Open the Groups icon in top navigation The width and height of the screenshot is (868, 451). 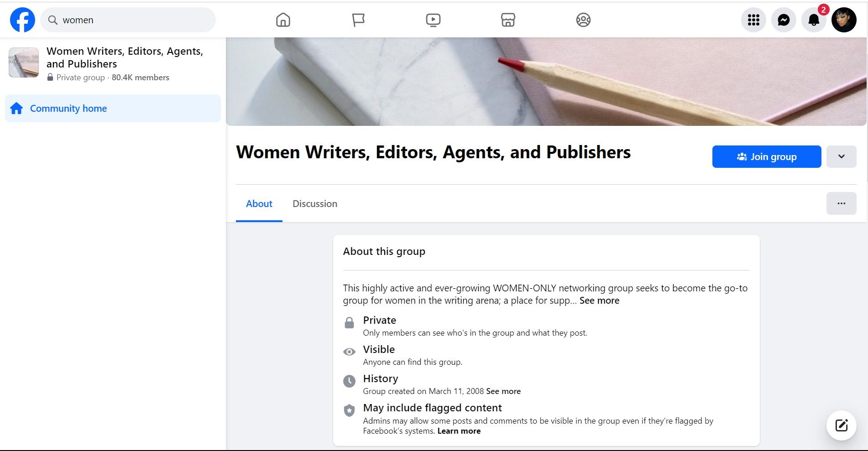coord(583,20)
